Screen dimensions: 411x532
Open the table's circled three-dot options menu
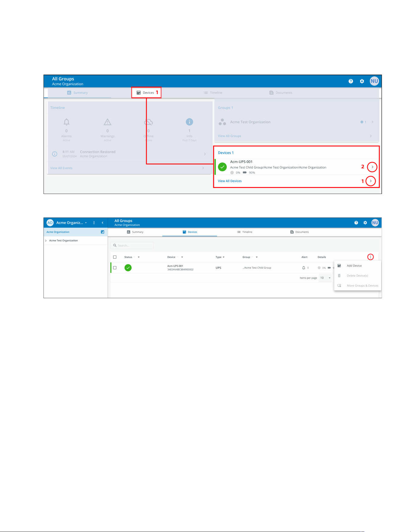point(371,257)
